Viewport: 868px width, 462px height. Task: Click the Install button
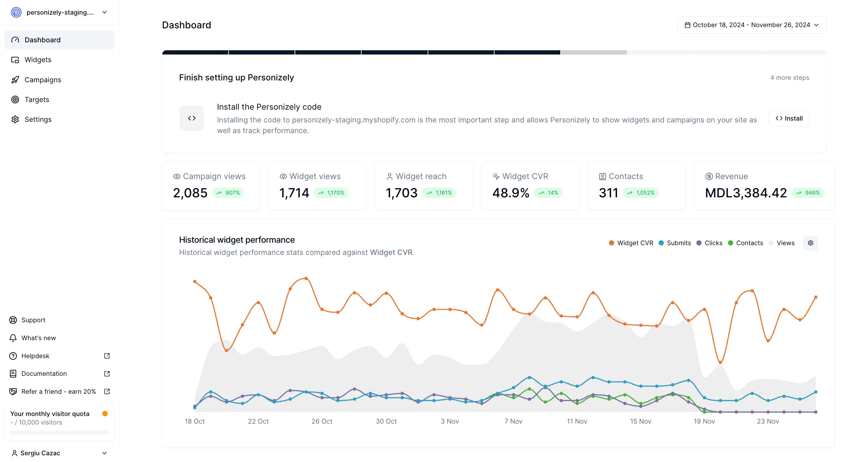point(789,118)
